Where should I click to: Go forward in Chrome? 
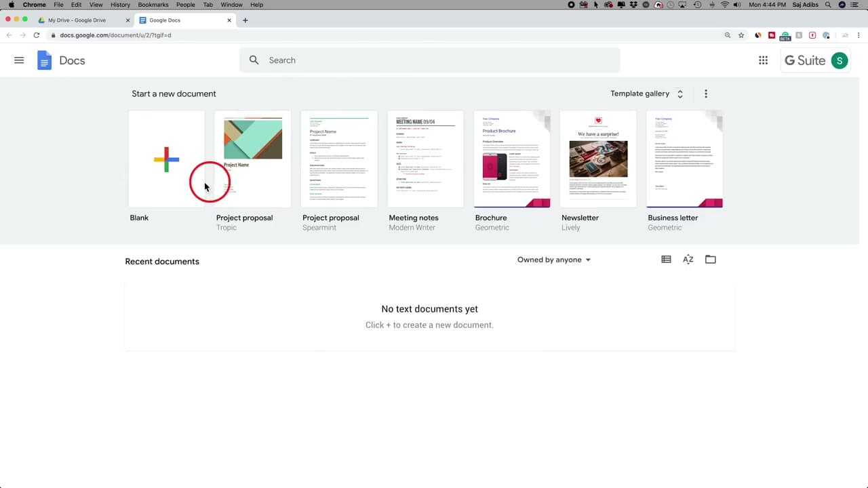tap(22, 35)
